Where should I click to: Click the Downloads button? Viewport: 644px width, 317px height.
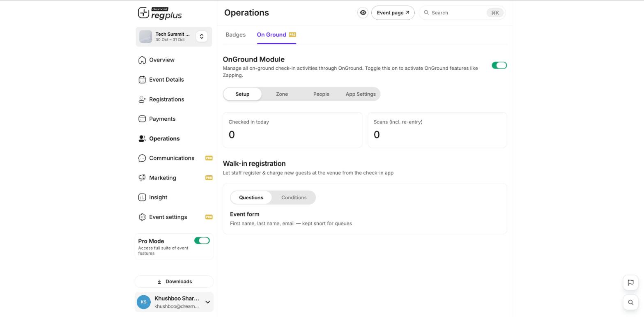click(x=174, y=282)
